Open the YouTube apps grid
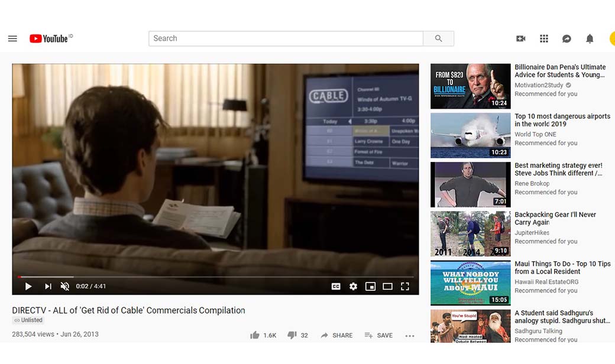The image size is (615, 364). [544, 38]
